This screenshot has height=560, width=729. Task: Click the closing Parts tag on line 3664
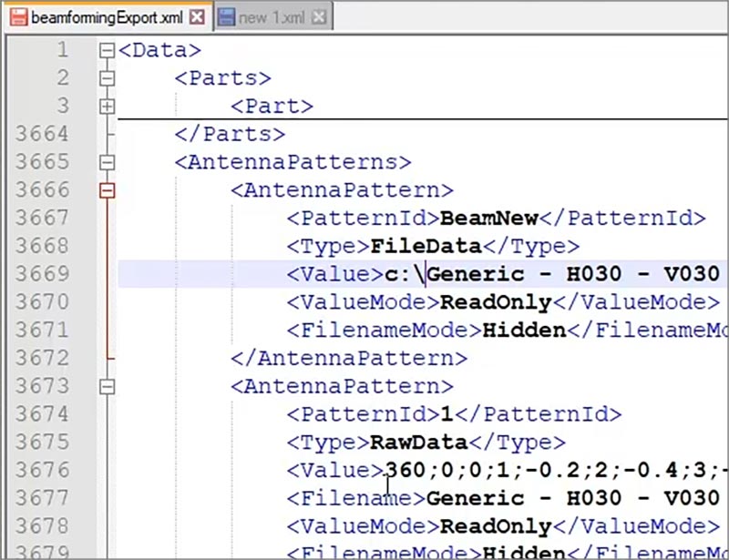[230, 134]
